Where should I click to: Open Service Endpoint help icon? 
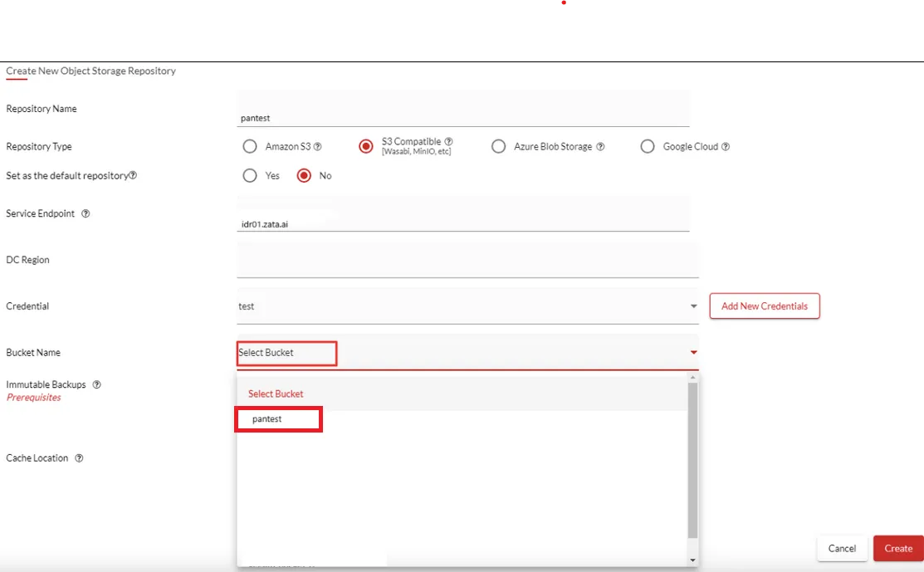pyautogui.click(x=86, y=213)
